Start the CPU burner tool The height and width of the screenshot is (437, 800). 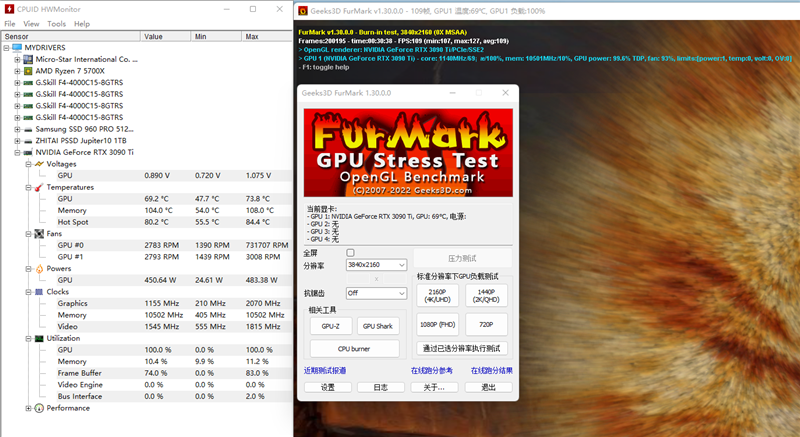(354, 349)
